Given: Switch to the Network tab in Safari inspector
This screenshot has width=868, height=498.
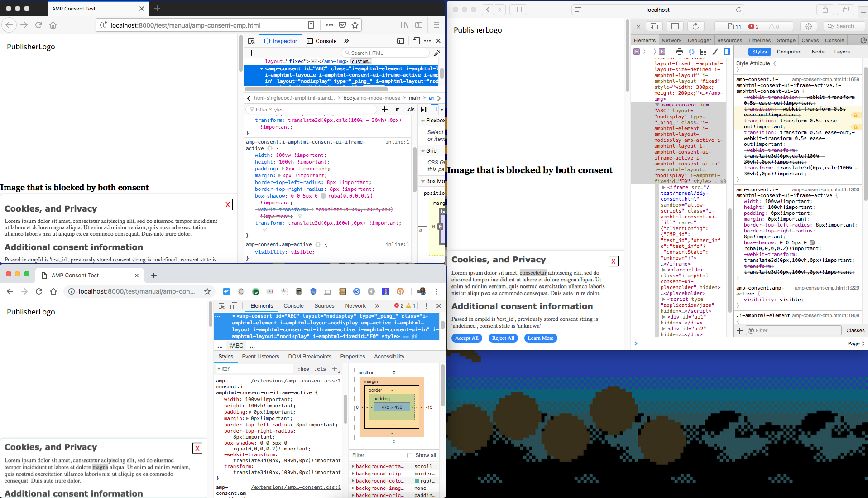Looking at the screenshot, I should coord(672,40).
